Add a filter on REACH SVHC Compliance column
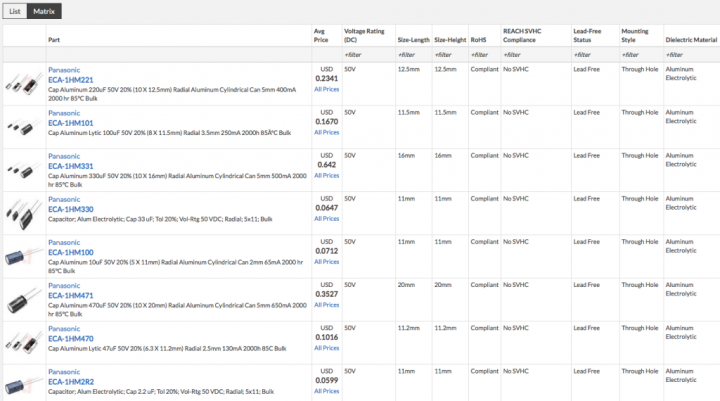720x401 pixels. coord(512,55)
